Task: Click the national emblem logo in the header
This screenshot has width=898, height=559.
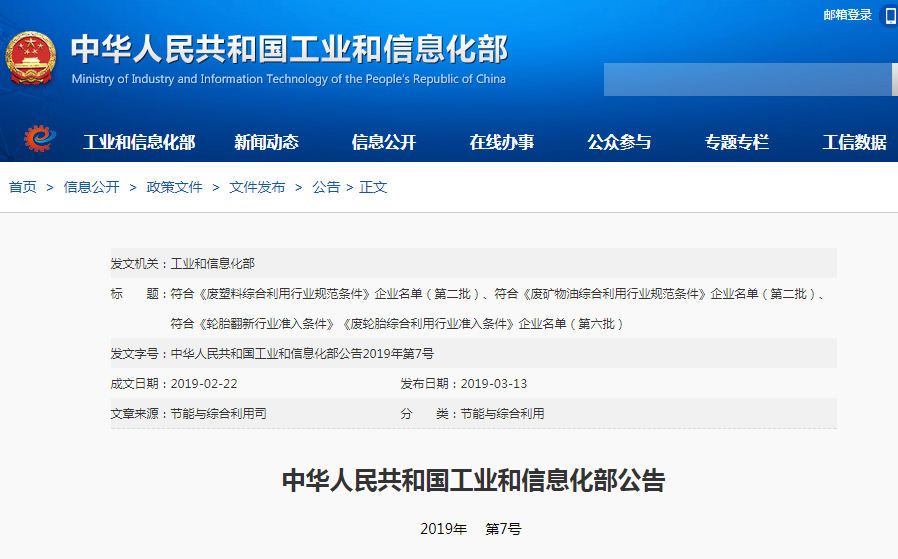Action: pos(31,58)
